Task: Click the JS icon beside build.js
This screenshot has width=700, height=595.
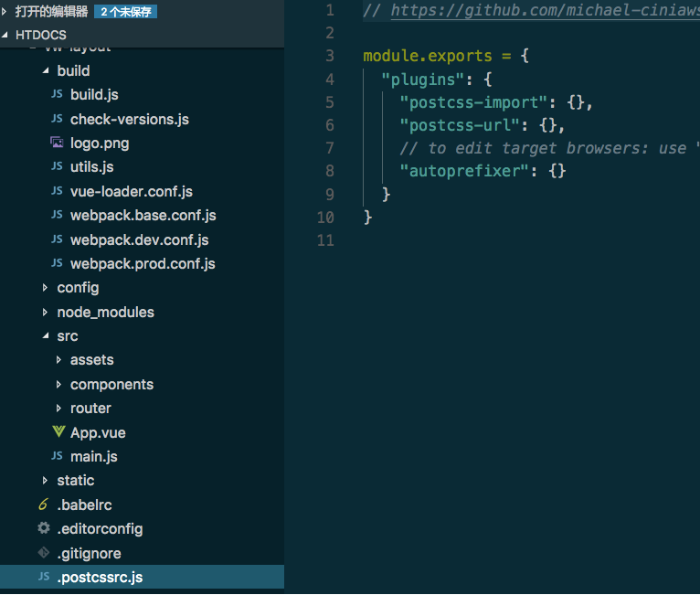Action: point(57,94)
